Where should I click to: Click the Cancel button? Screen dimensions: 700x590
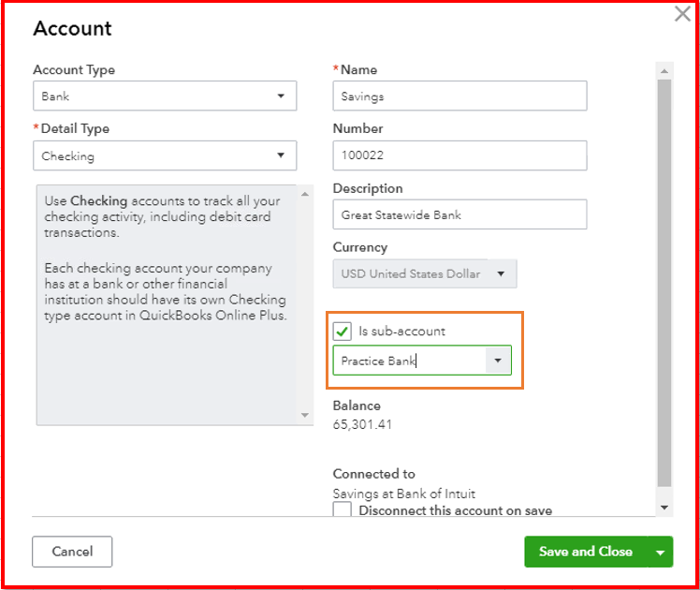coord(72,552)
